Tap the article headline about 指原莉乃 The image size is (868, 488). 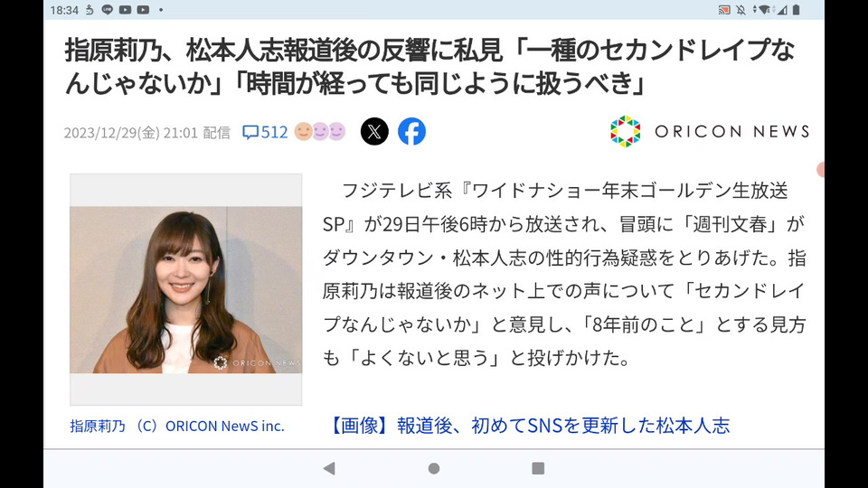(429, 67)
